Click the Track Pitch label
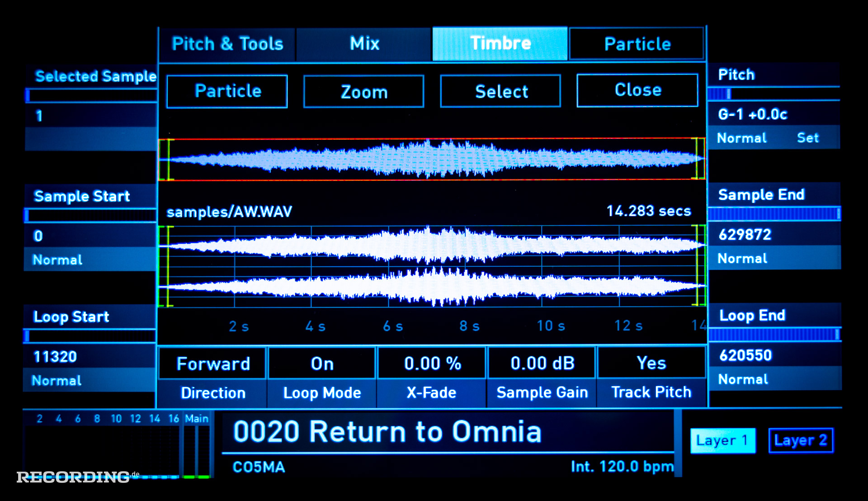 coord(651,392)
